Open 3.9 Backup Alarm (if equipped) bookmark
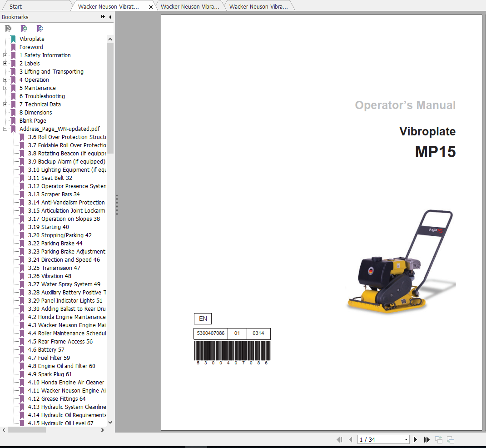Viewport: 486px width, 448px height. coord(67,162)
